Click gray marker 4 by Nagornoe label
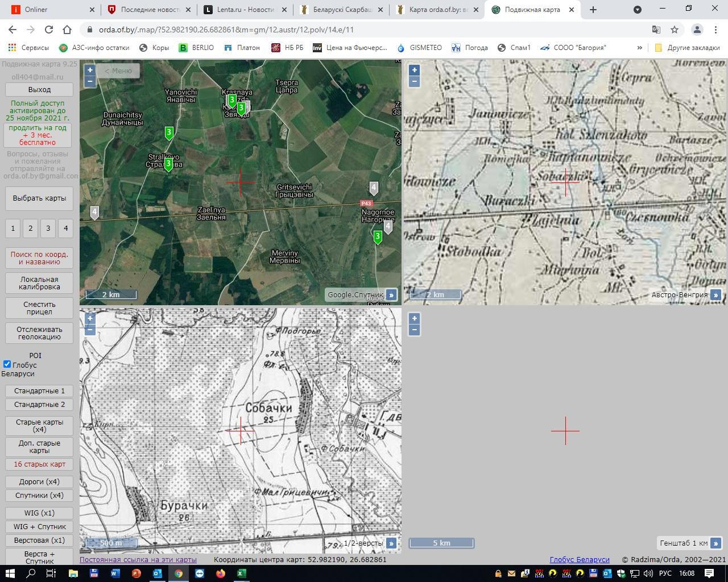Viewport: 728px width, 582px height. tap(388, 227)
